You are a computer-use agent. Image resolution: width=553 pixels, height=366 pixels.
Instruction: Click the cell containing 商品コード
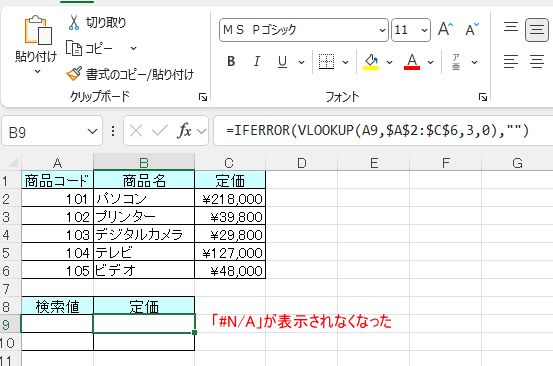coord(57,181)
